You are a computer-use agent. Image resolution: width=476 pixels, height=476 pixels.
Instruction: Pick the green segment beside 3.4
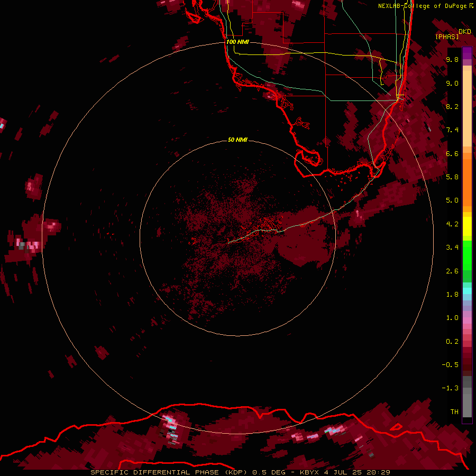coord(467,255)
